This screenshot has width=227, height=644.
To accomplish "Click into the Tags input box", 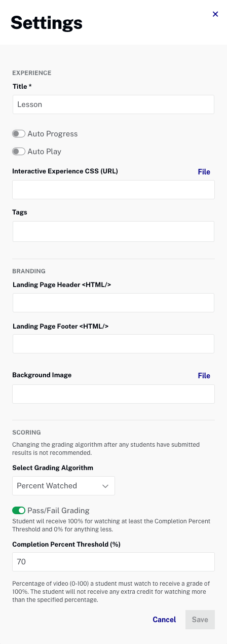I will pyautogui.click(x=113, y=231).
